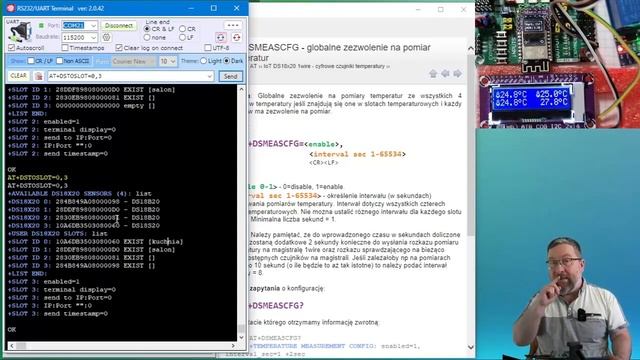
Task: Click the RS232/UART Terminal title bar app icon
Action: pyautogui.click(x=11, y=8)
